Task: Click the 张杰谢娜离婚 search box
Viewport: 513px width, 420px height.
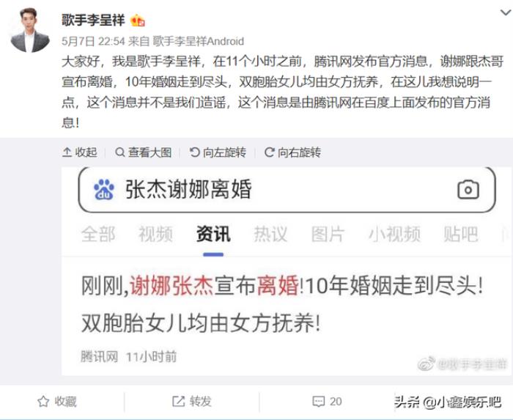Action: click(287, 189)
